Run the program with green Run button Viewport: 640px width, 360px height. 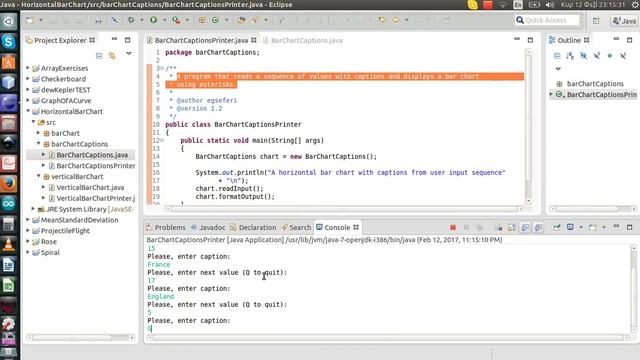click(153, 20)
